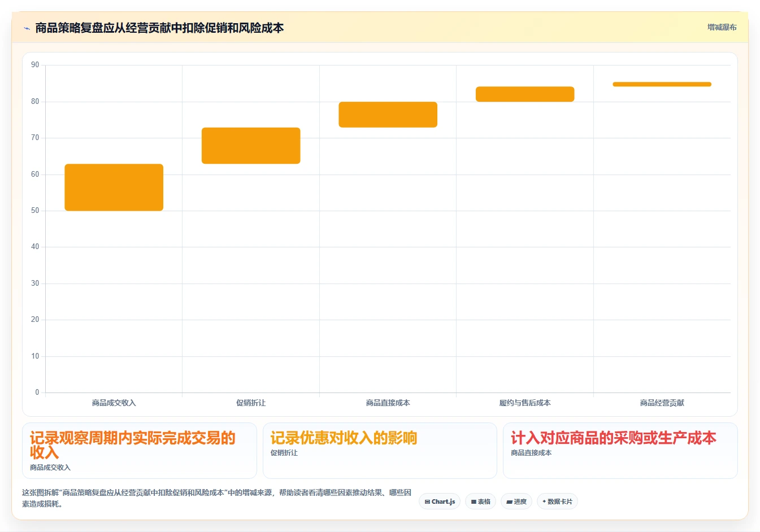This screenshot has height=532, width=760.
Task: Click the 促销折让 caption in second card
Action: 284,453
